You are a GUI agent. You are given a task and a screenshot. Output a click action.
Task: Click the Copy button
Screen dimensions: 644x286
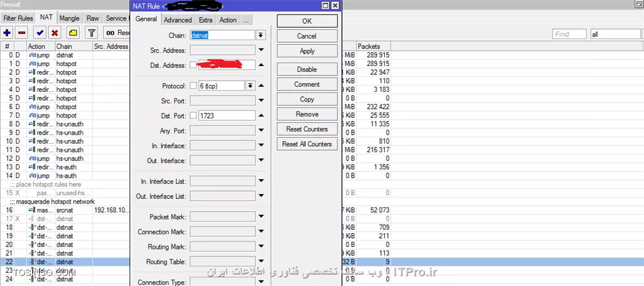(x=307, y=99)
